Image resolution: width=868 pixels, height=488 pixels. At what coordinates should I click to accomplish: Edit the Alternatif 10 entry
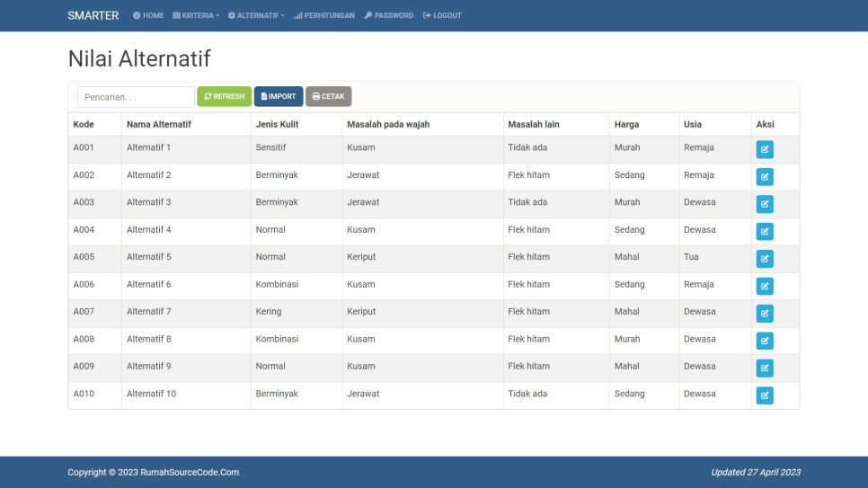[x=765, y=395]
